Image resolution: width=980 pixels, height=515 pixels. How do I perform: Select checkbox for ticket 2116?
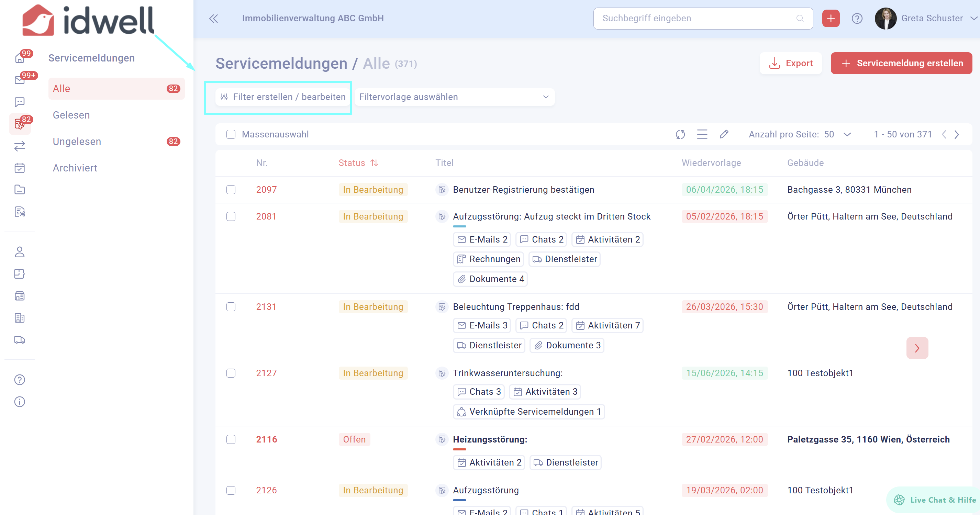(x=231, y=439)
